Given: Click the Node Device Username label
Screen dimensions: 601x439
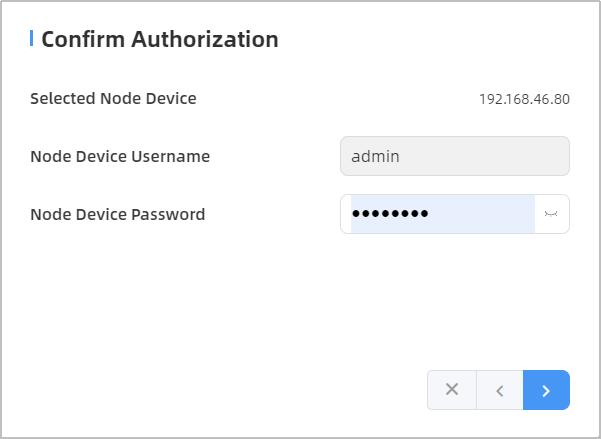Looking at the screenshot, I should click(x=120, y=156).
